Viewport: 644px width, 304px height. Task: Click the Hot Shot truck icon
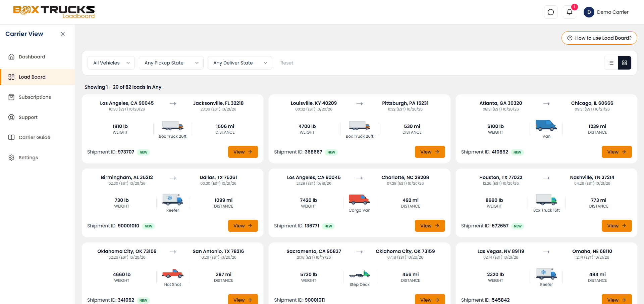pyautogui.click(x=173, y=274)
